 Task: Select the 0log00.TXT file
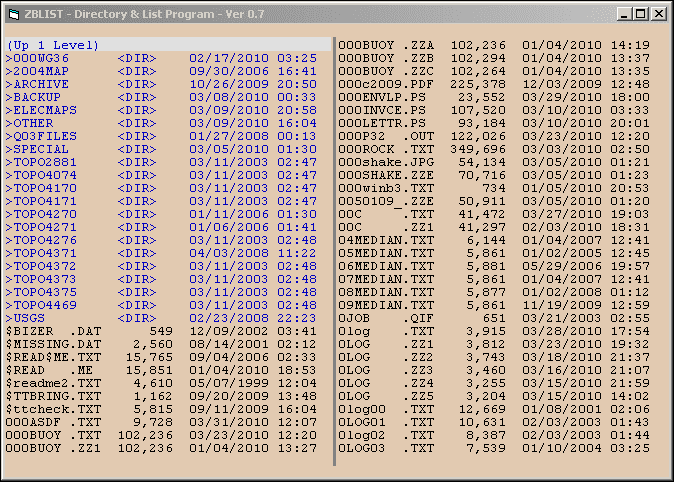coord(494,409)
